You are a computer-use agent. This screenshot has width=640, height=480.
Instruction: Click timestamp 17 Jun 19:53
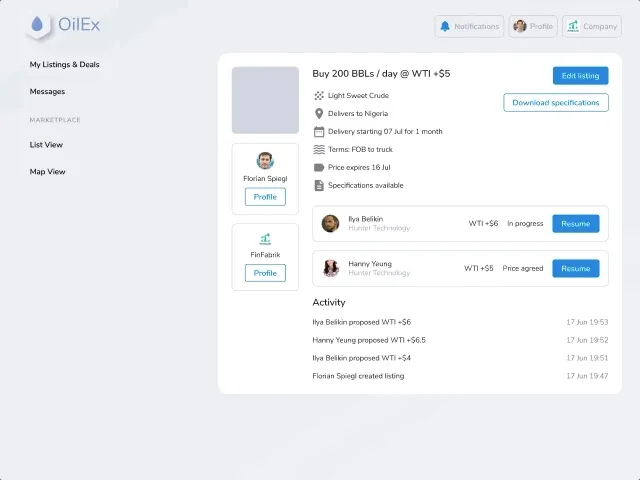[587, 322]
